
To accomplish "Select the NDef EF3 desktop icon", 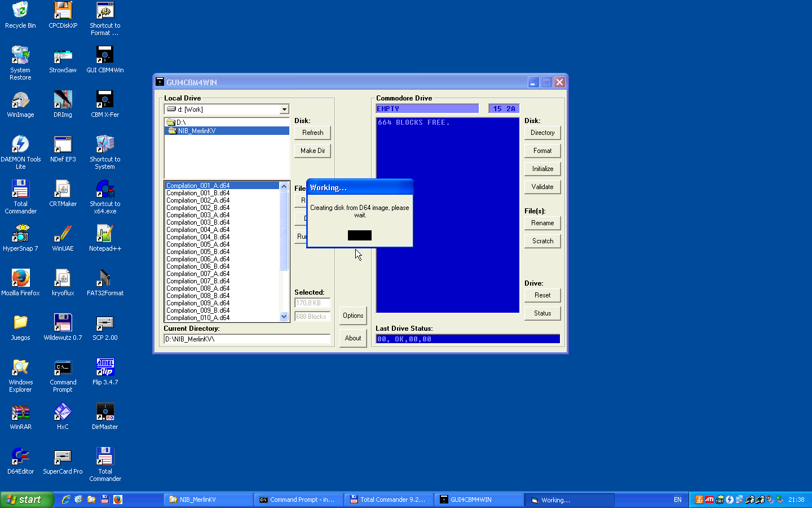I will coord(63,149).
